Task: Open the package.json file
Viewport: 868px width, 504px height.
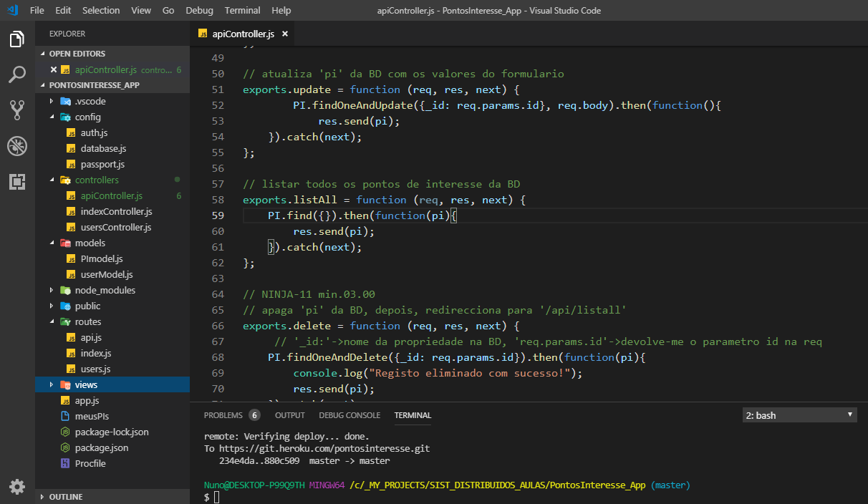Action: click(102, 447)
